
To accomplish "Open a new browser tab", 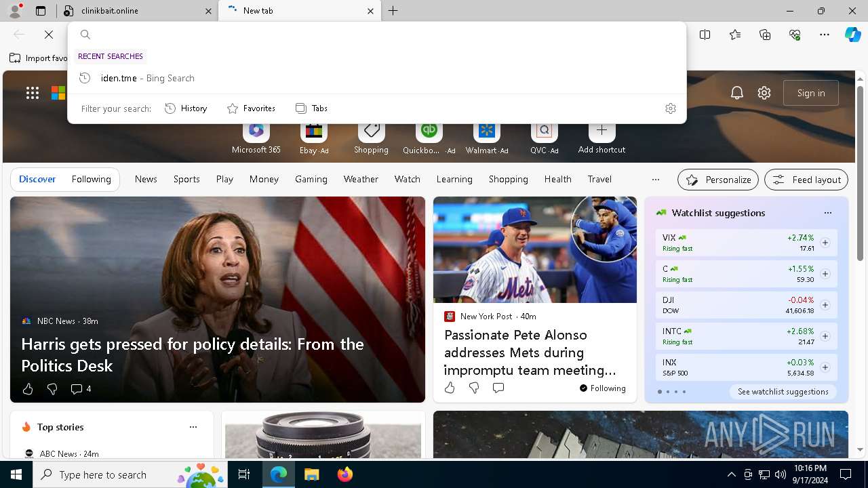I will [393, 11].
